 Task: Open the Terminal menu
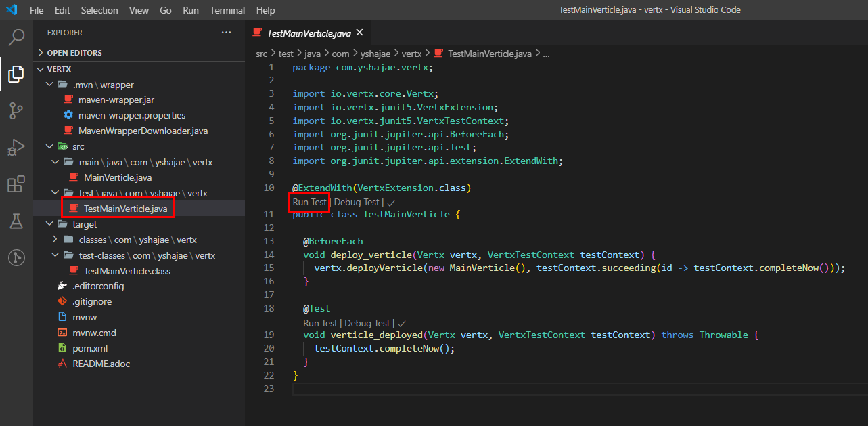(227, 10)
